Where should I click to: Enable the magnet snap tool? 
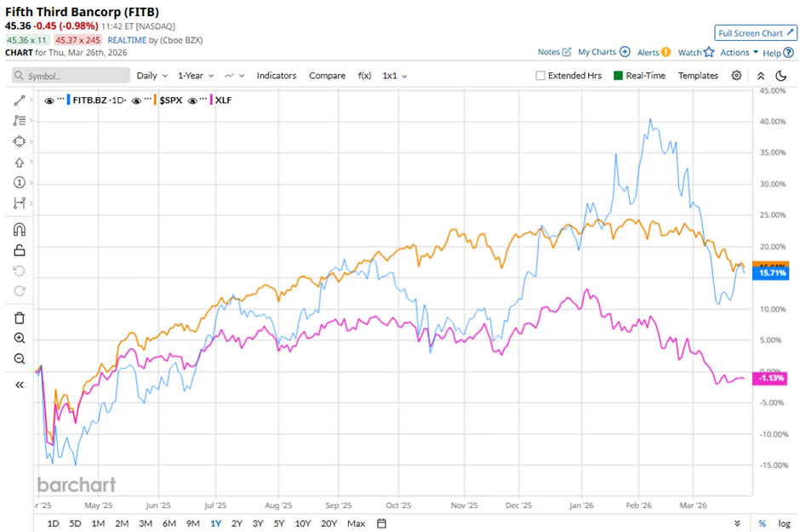tap(19, 229)
